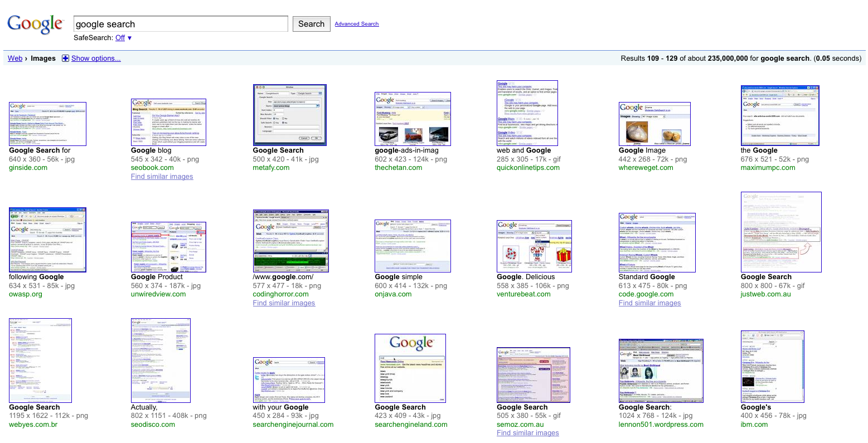Image resolution: width=868 pixels, height=443 pixels.
Task: Click the ibm.com domain text
Action: [754, 425]
